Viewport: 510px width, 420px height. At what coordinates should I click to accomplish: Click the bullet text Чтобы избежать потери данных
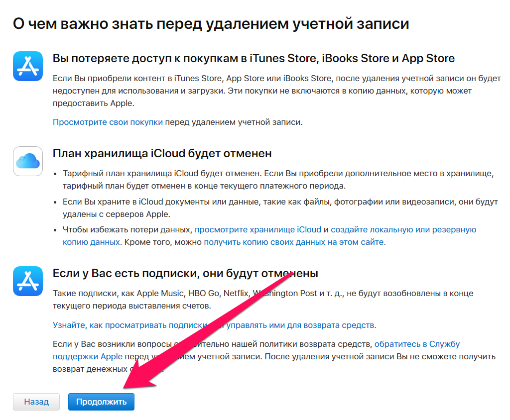(269, 236)
